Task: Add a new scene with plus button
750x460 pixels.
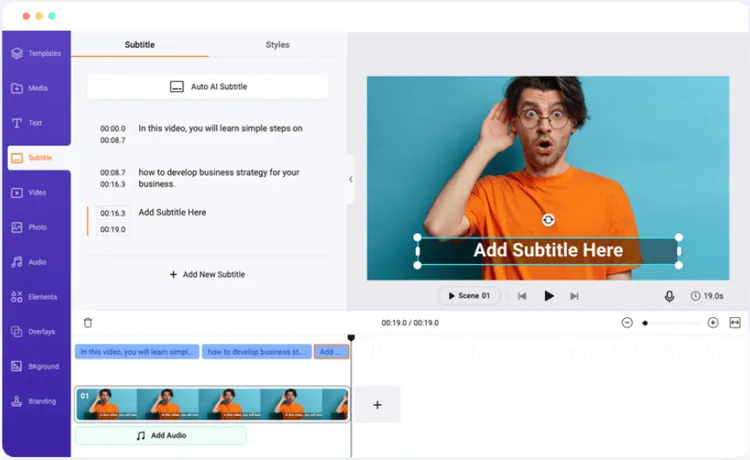Action: (377, 405)
